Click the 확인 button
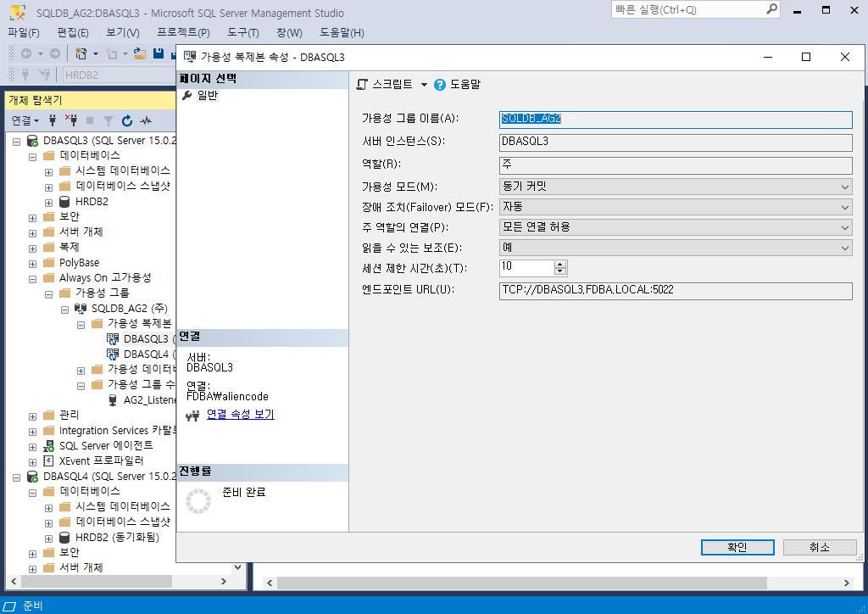 (x=737, y=547)
